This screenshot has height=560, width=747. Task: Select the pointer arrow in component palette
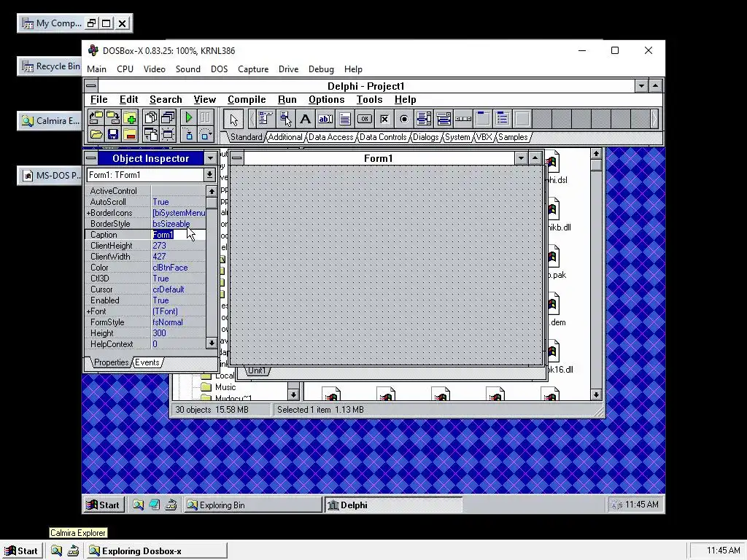click(x=233, y=119)
